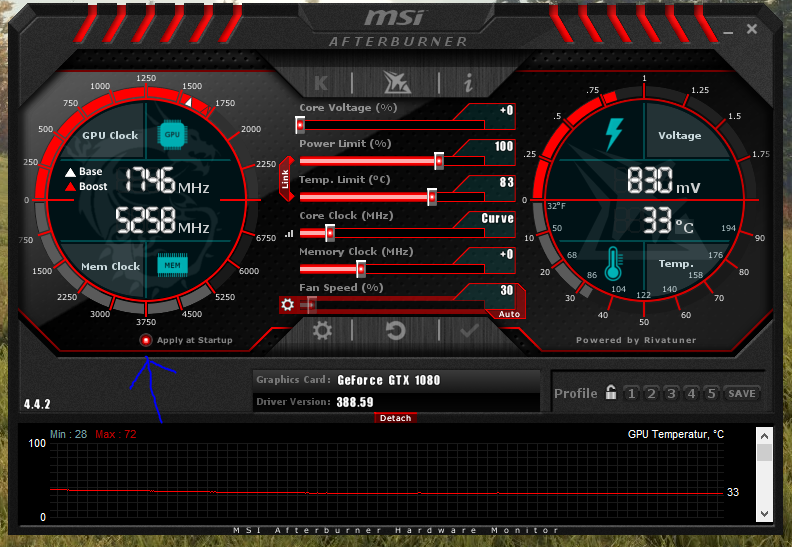Click the Min : 28 graph value
Screen dimensions: 792x547
[x=68, y=434]
